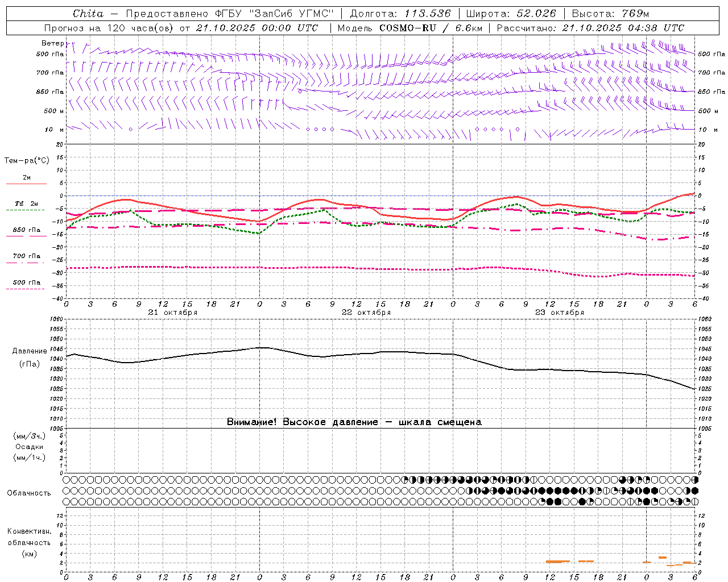728x582 pixels.
Task: Click the 'Тем-ра(°C)' temperature panel label
Action: tap(27, 161)
